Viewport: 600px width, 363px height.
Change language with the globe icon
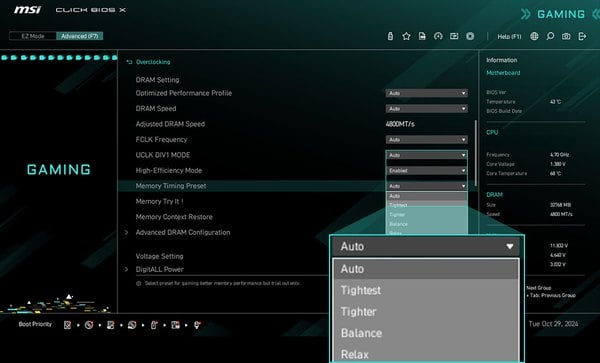[534, 36]
